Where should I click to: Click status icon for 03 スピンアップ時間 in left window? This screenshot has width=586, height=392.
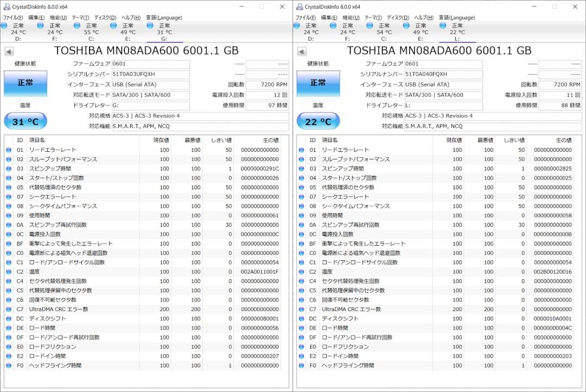click(9, 169)
